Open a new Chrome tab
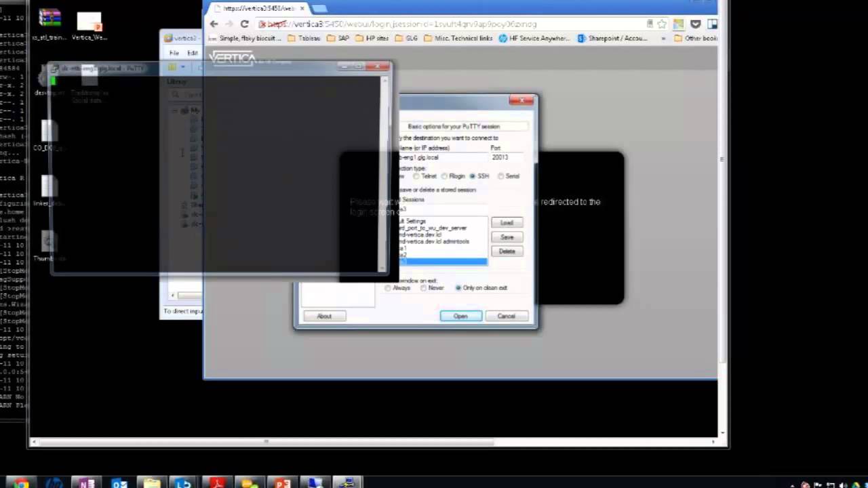This screenshot has width=868, height=488. pos(319,8)
